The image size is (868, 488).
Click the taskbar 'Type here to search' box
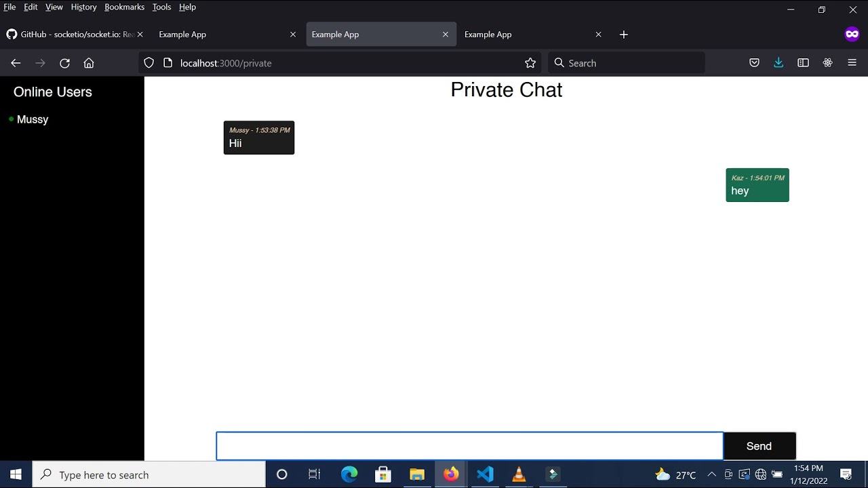click(x=149, y=474)
